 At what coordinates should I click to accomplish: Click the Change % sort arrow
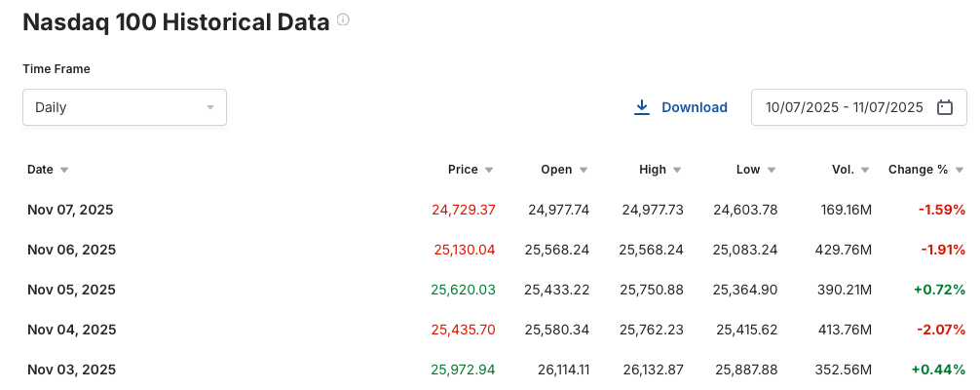tap(960, 170)
